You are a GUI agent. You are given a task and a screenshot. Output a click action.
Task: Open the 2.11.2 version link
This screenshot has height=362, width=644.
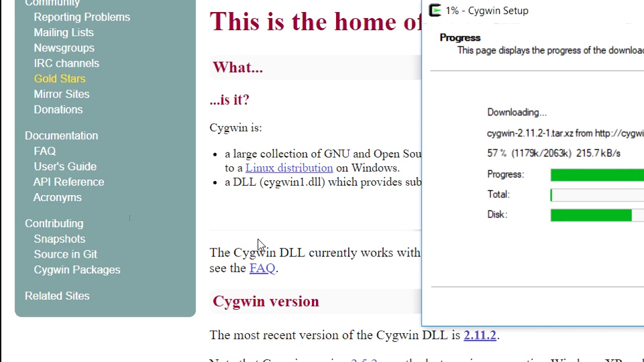tap(480, 335)
